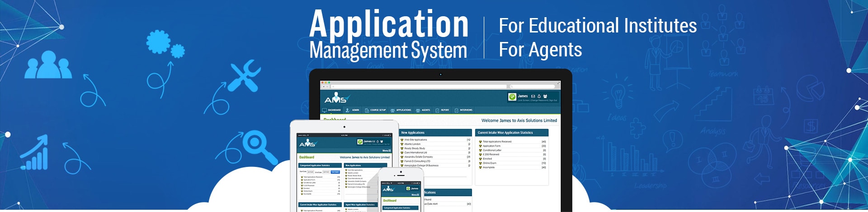This screenshot has height=212, width=868.
Task: Click the Sign Out link on the laptop
Action: tap(553, 100)
